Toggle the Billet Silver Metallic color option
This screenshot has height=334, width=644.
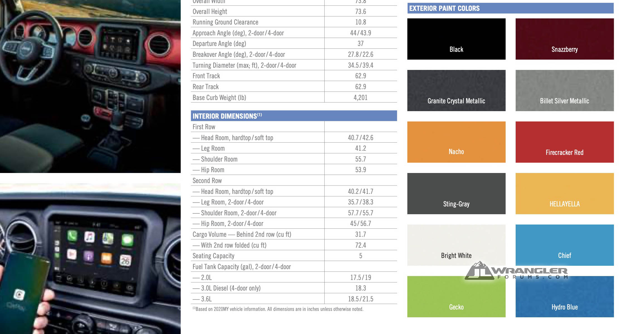[x=564, y=90]
